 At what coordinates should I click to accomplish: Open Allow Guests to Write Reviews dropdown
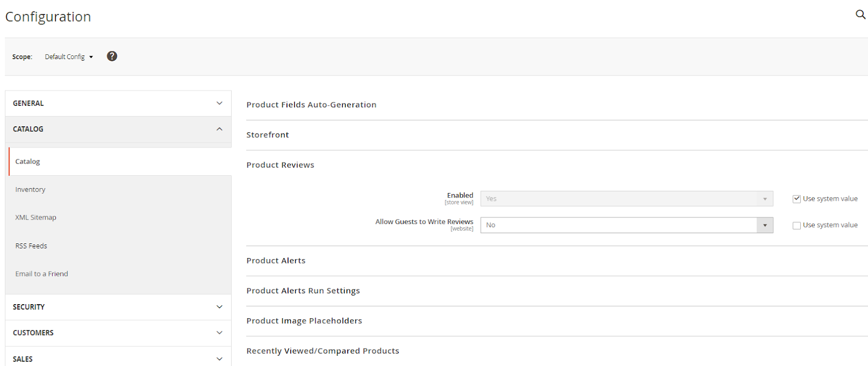(x=627, y=226)
